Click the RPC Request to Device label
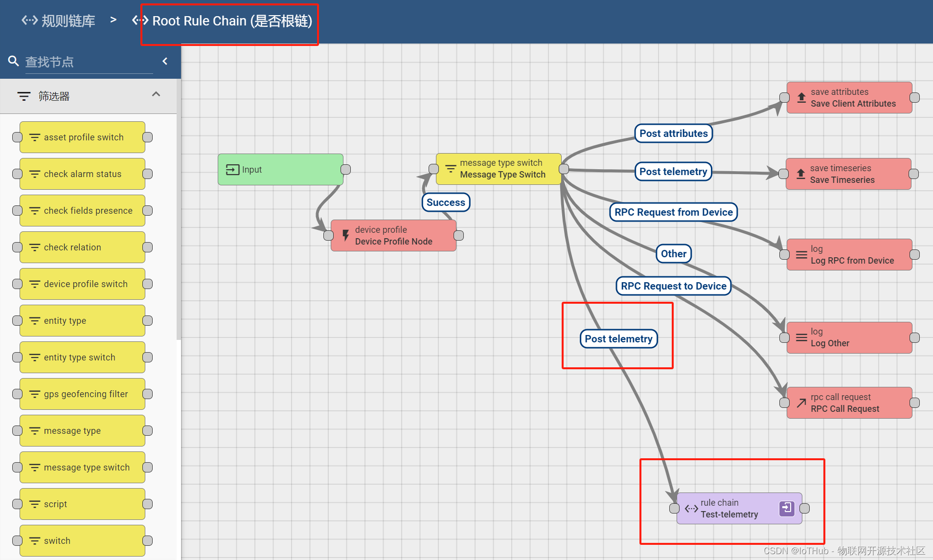The image size is (933, 560). click(x=674, y=286)
